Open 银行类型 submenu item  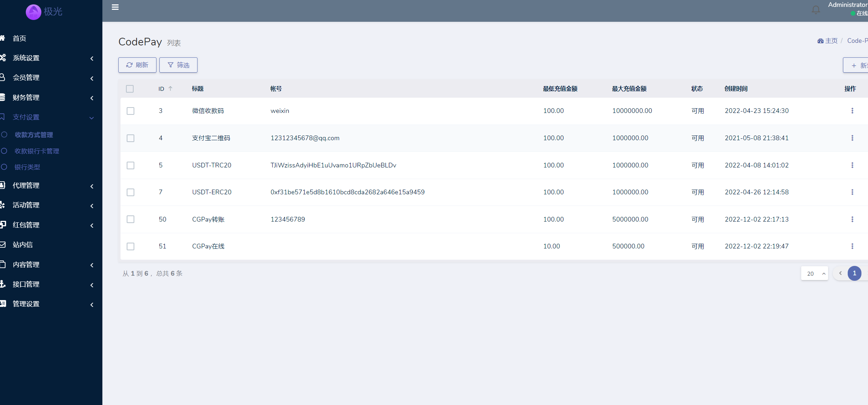tap(27, 167)
